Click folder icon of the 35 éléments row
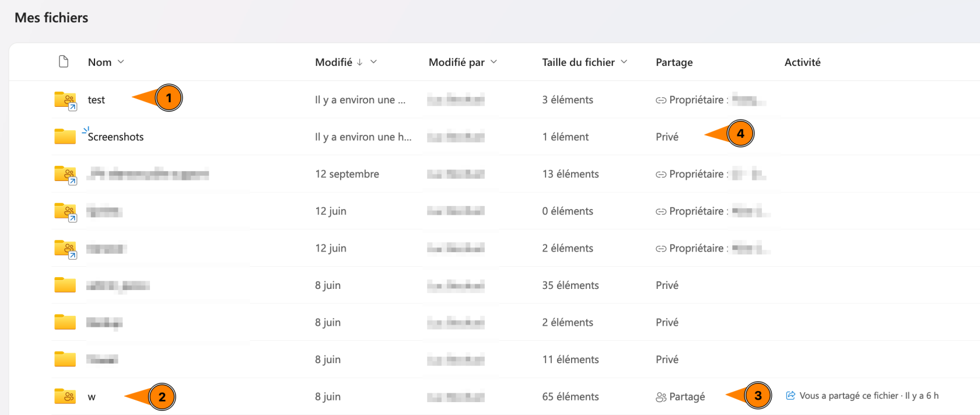 [x=65, y=285]
